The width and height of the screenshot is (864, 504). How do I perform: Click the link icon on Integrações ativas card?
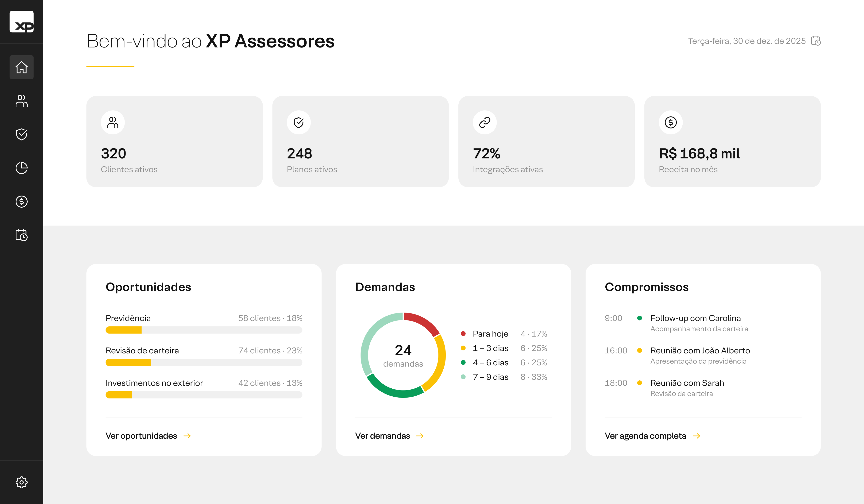tap(485, 122)
